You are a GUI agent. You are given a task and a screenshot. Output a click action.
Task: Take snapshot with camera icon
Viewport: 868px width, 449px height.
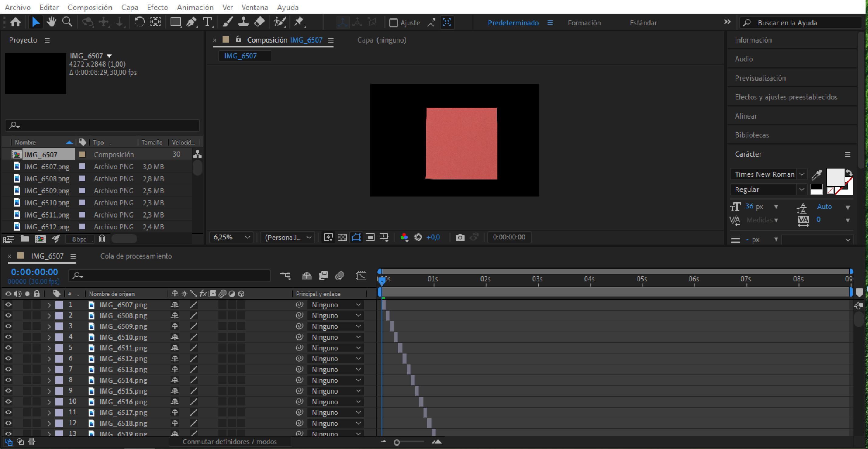click(x=460, y=238)
